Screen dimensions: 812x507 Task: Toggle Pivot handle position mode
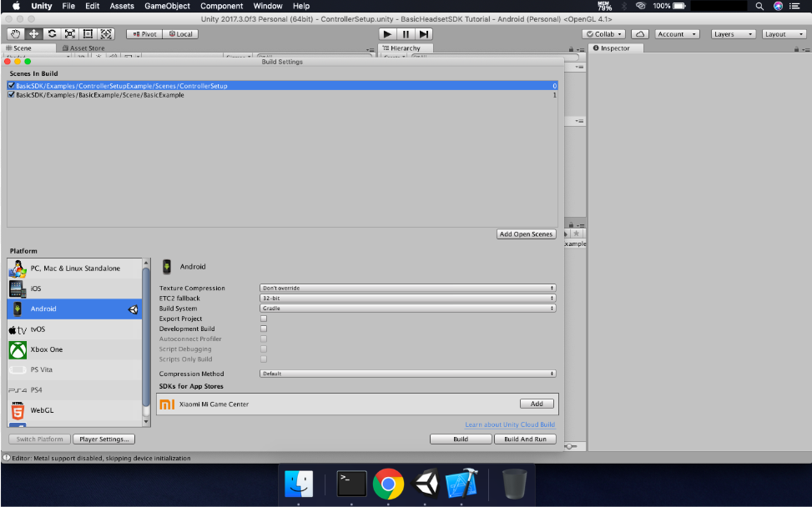(144, 34)
